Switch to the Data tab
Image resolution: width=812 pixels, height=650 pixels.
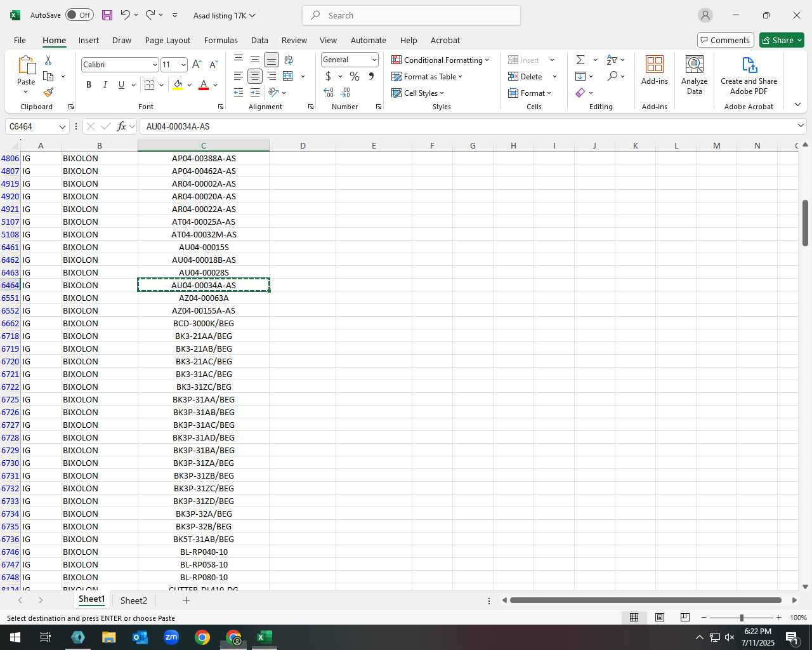tap(259, 40)
